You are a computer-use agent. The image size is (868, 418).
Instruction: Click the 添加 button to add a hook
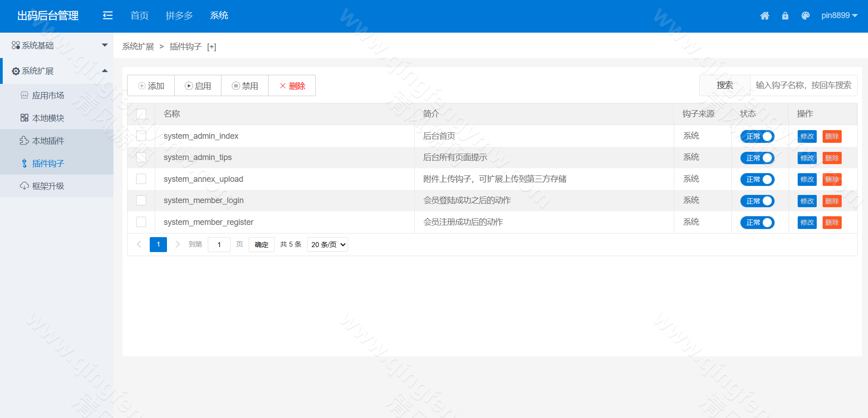[151, 85]
